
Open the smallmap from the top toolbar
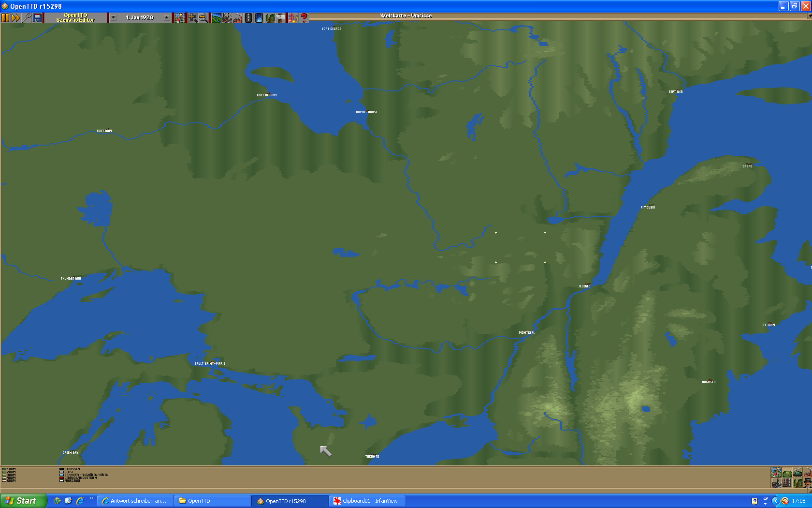pyautogui.click(x=180, y=18)
